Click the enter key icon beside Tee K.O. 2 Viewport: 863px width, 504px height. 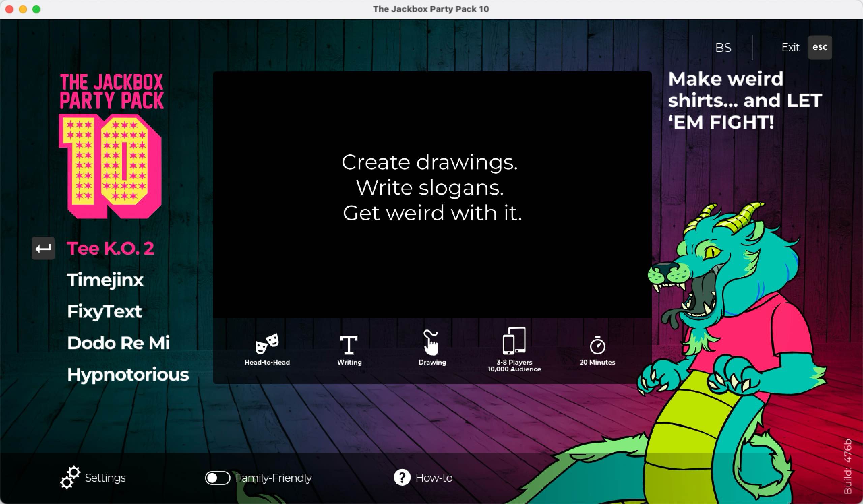(x=43, y=248)
